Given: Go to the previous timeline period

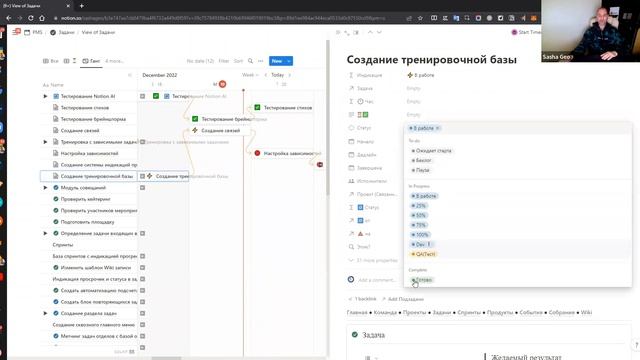Looking at the screenshot, I should [x=265, y=75].
